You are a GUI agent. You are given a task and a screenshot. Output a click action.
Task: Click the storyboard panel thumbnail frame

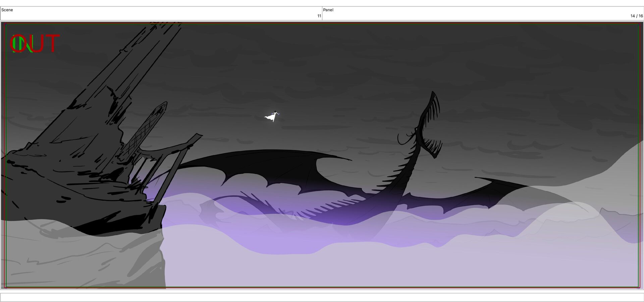tap(322, 155)
